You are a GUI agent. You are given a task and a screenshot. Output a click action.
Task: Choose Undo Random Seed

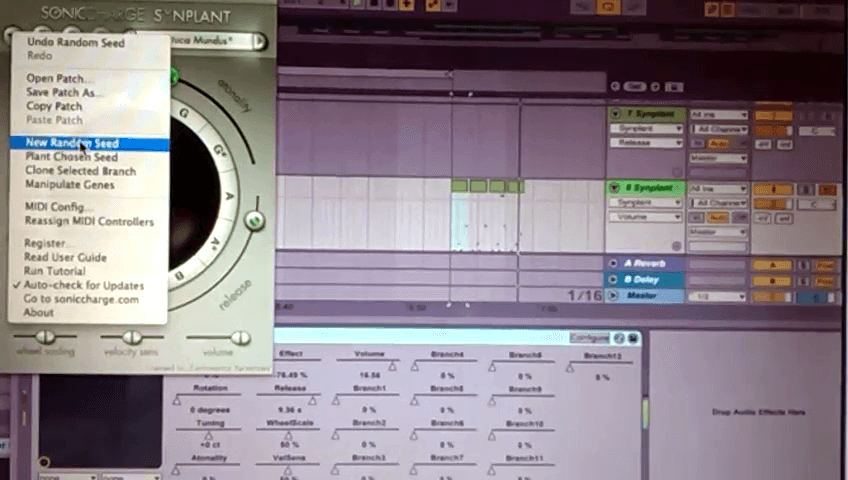click(x=76, y=42)
